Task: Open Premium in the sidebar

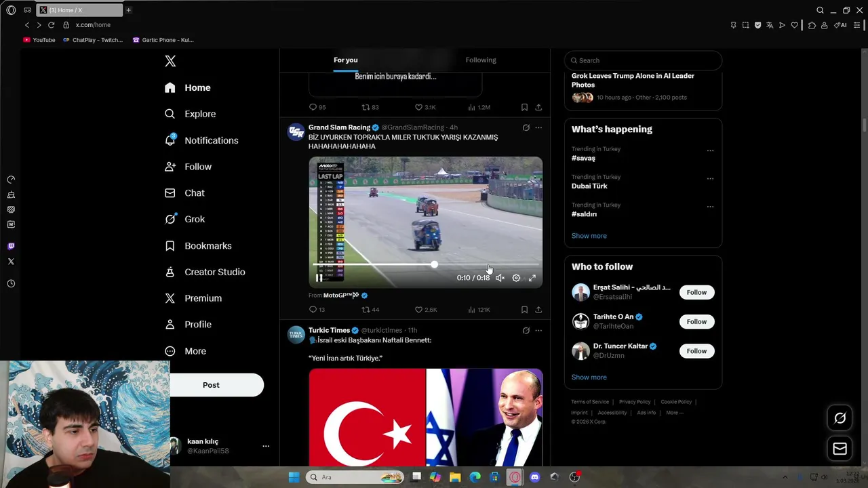Action: (x=193, y=298)
